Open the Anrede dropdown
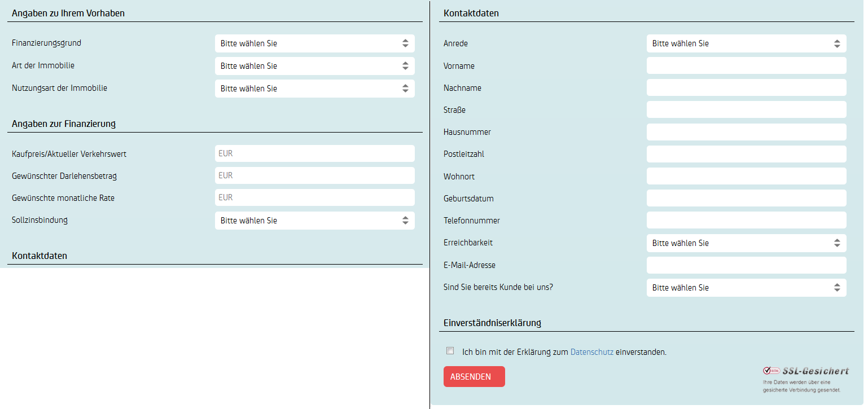 click(746, 43)
